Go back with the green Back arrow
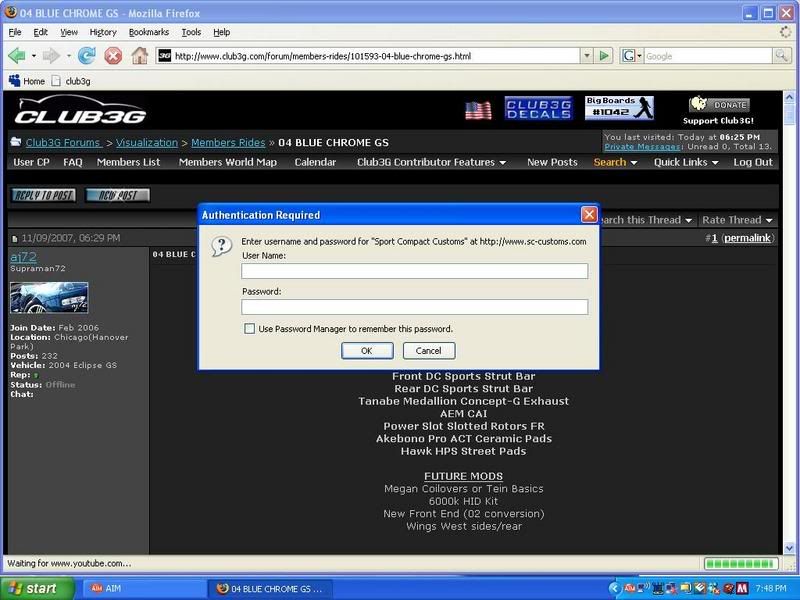The width and height of the screenshot is (800, 600). (x=16, y=55)
